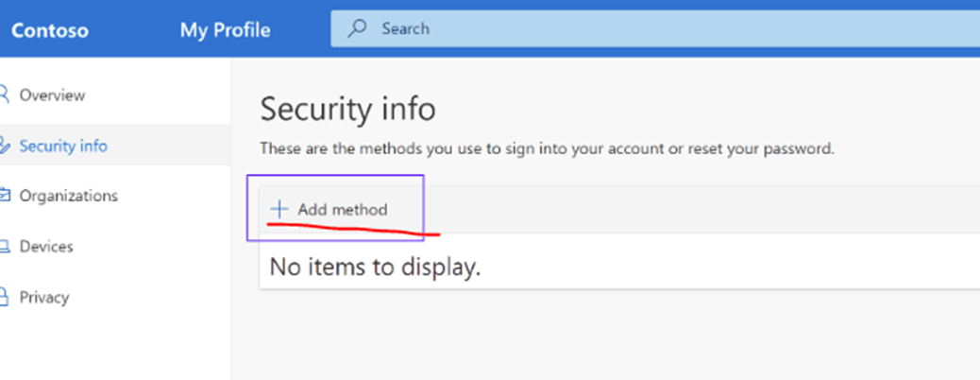Click the Add method button text
This screenshot has height=380, width=980.
343,209
